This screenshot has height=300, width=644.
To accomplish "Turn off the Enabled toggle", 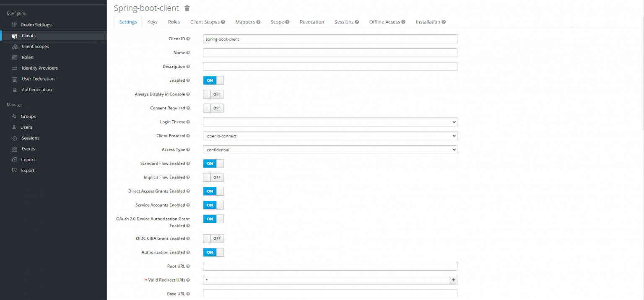I will [x=213, y=80].
